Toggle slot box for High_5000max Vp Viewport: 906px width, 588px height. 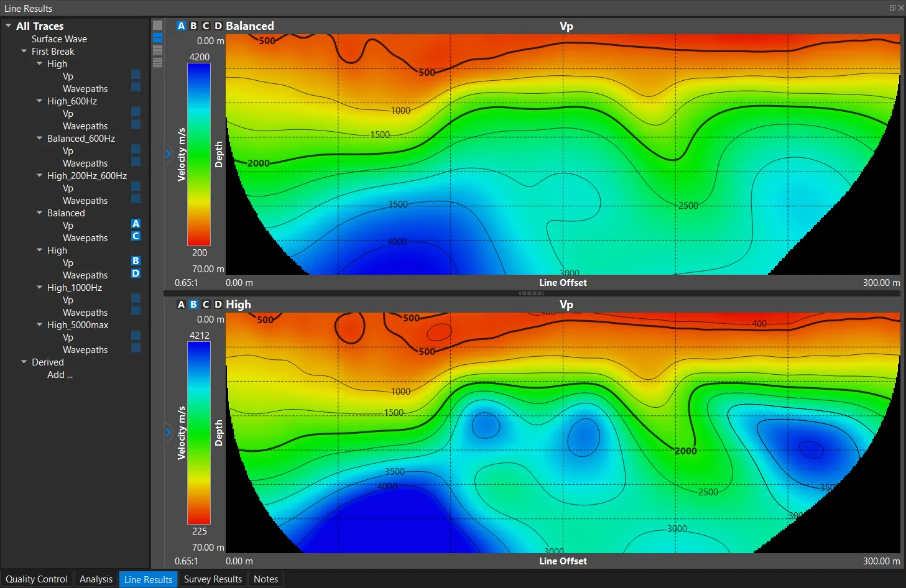click(x=136, y=336)
